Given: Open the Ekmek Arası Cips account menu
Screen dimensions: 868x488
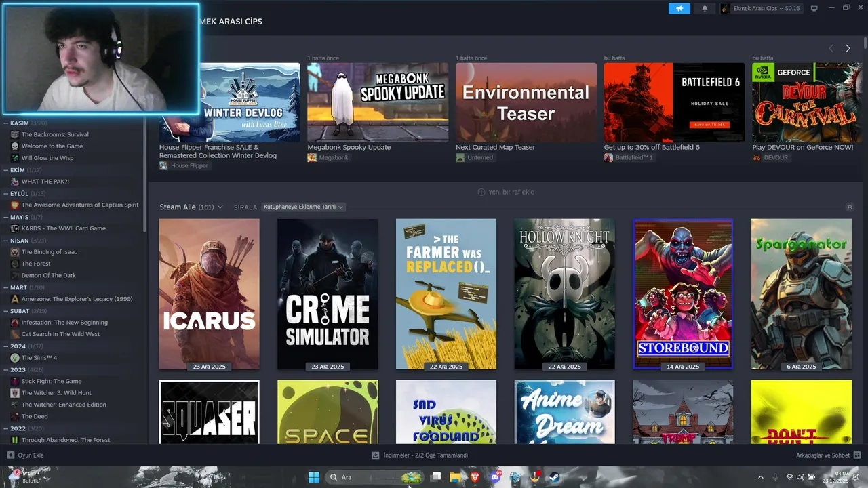Looking at the screenshot, I should coord(760,8).
